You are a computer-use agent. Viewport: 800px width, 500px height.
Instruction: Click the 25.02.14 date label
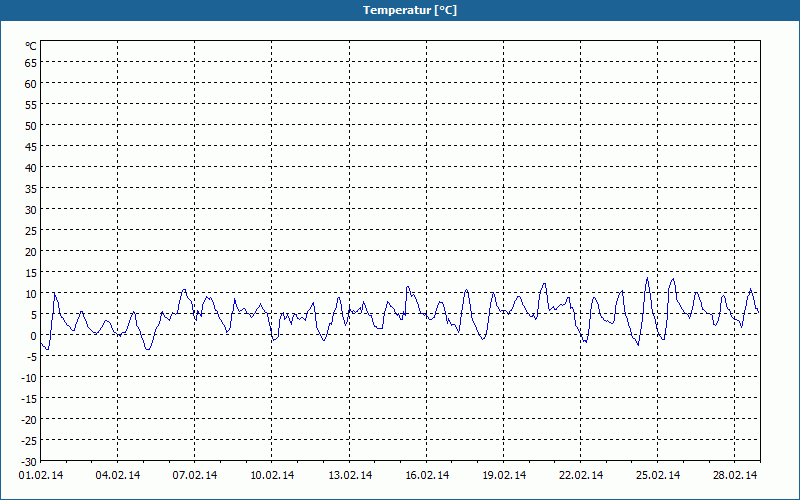click(x=658, y=475)
